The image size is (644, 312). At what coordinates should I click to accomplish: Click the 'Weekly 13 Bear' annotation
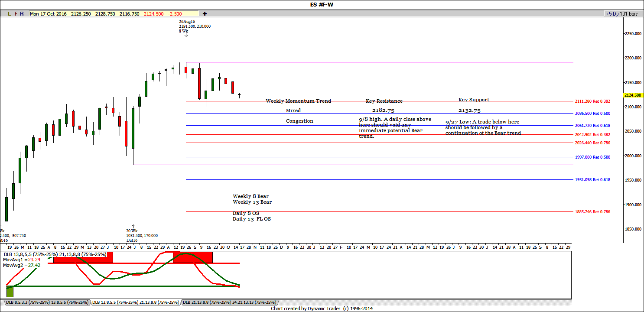(252, 202)
